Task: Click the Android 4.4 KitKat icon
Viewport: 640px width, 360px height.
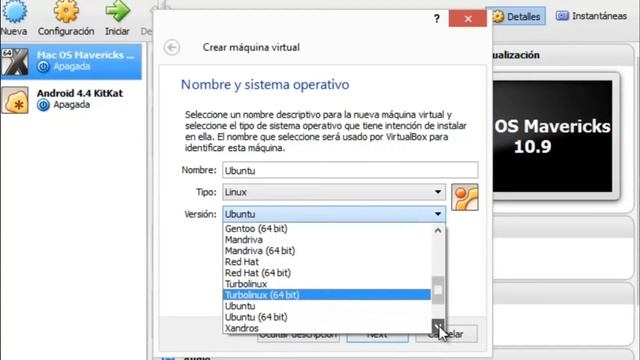Action: (x=15, y=100)
